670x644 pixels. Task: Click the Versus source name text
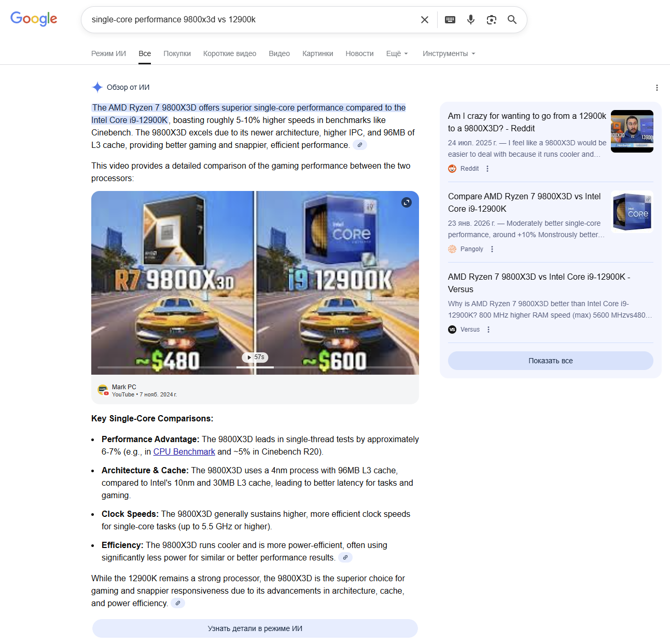coord(470,330)
